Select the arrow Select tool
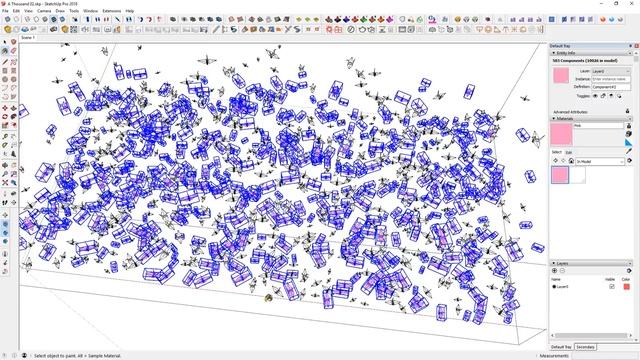 [x=5, y=42]
